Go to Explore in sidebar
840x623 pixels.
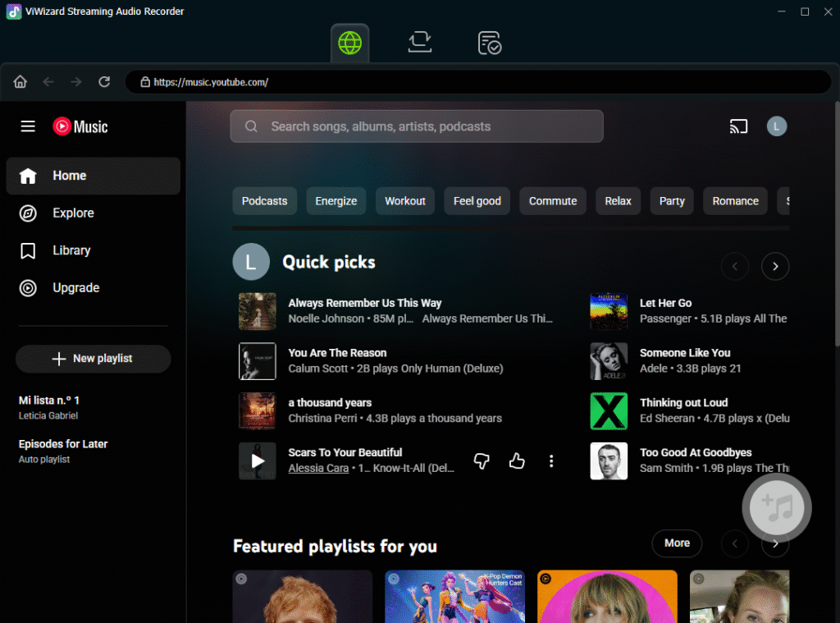tap(73, 213)
